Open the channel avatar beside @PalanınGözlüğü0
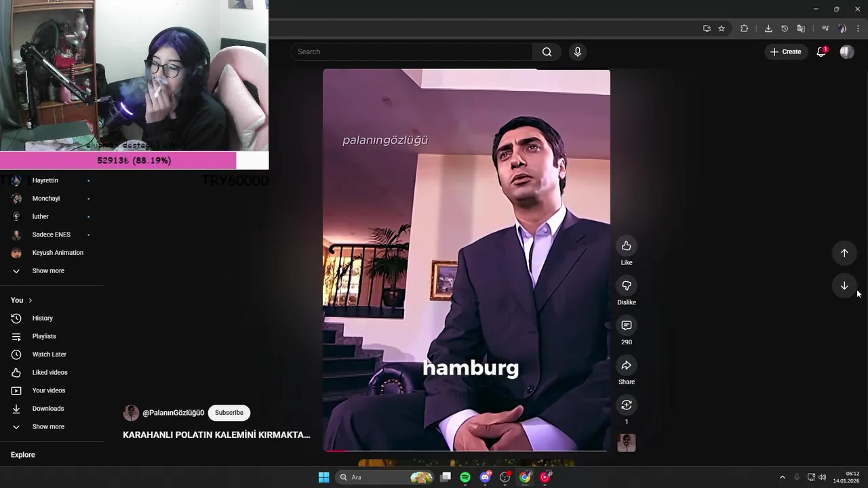Screen dimensions: 868x488 (131, 413)
